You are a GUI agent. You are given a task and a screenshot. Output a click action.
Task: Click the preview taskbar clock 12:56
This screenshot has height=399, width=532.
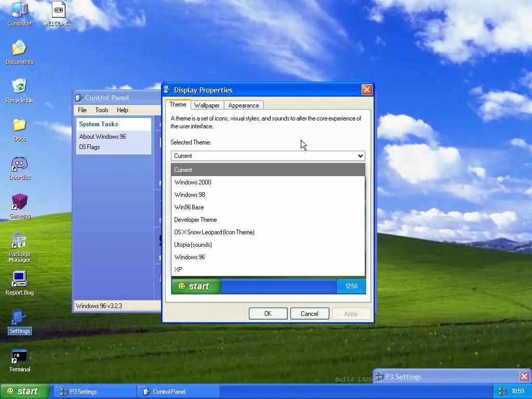pyautogui.click(x=351, y=286)
